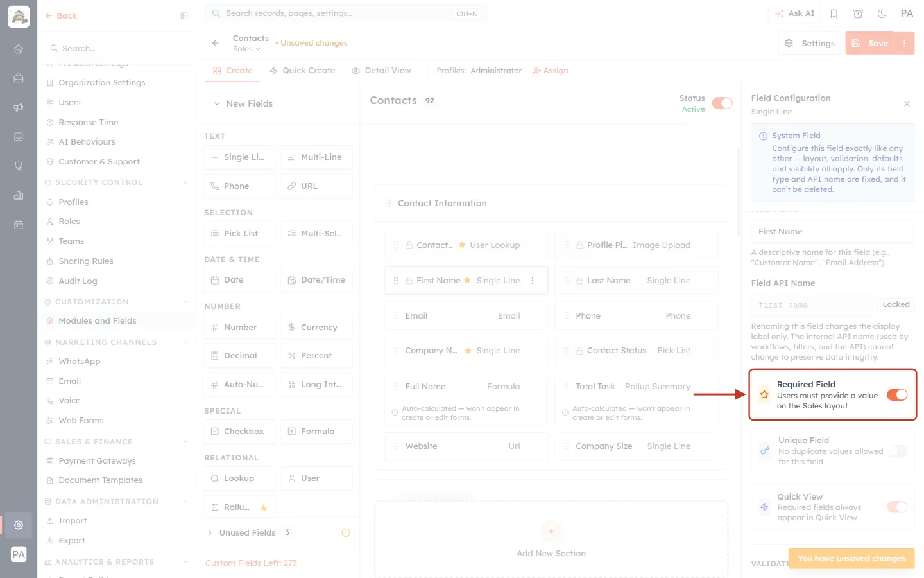Viewport: 924px width, 578px height.
Task: Switch to dark mode moon icon
Action: [882, 13]
